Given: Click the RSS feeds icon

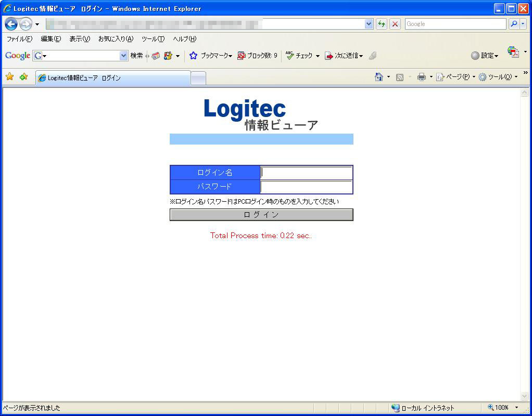Looking at the screenshot, I should point(400,77).
